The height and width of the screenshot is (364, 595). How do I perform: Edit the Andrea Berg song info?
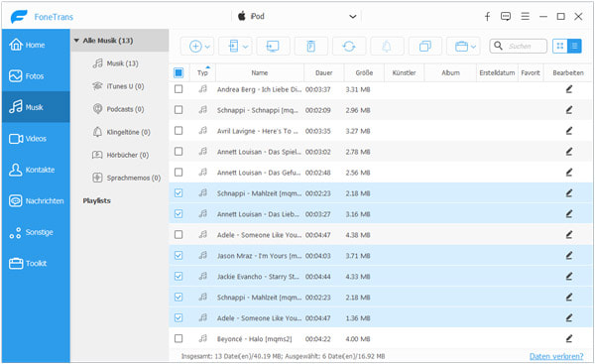(569, 89)
